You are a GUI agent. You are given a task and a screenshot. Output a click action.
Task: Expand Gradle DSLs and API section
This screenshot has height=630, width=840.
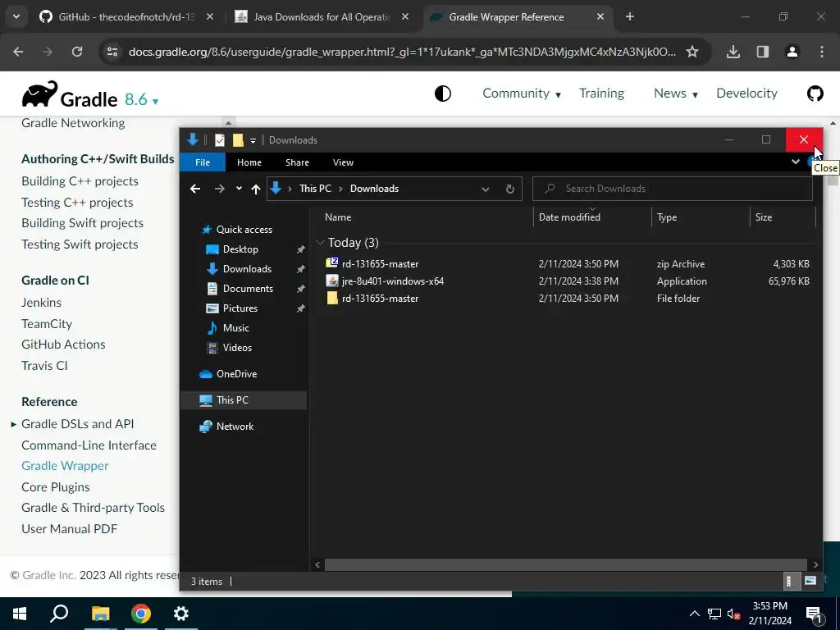[x=13, y=424]
